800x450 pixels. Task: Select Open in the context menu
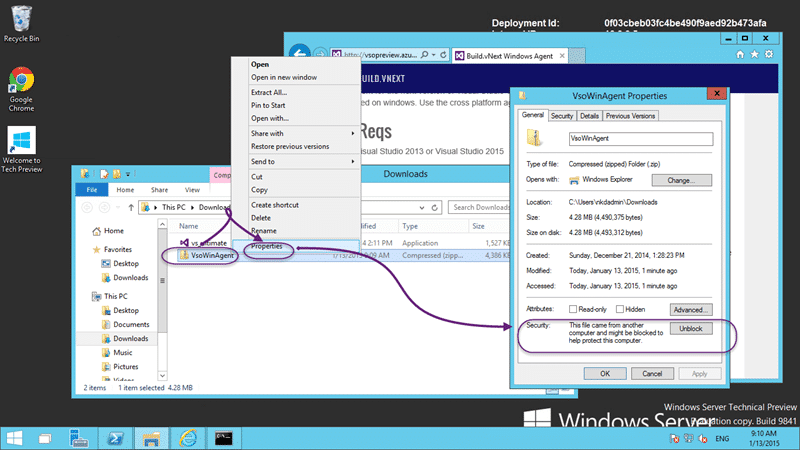tap(260, 64)
